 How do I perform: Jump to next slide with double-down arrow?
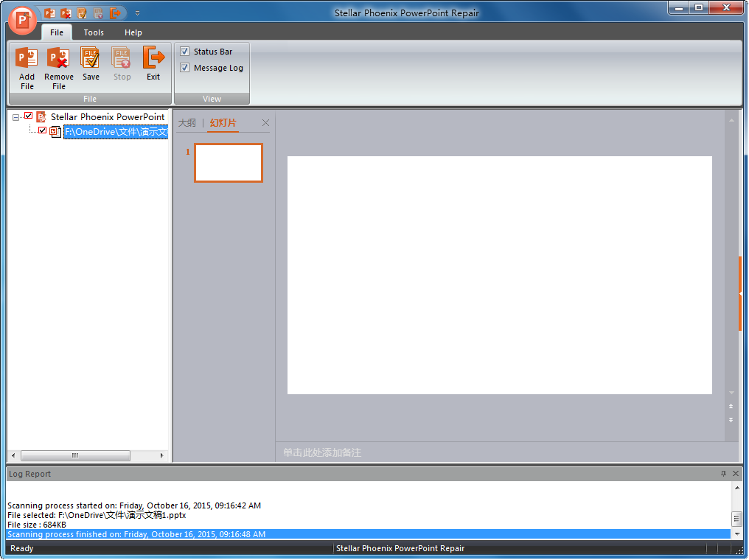click(x=731, y=420)
